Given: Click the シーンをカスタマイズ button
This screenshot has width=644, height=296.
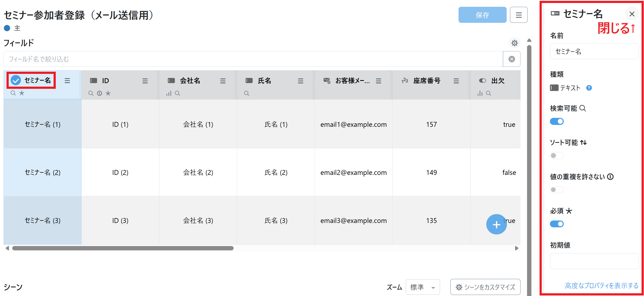Looking at the screenshot, I should (485, 287).
